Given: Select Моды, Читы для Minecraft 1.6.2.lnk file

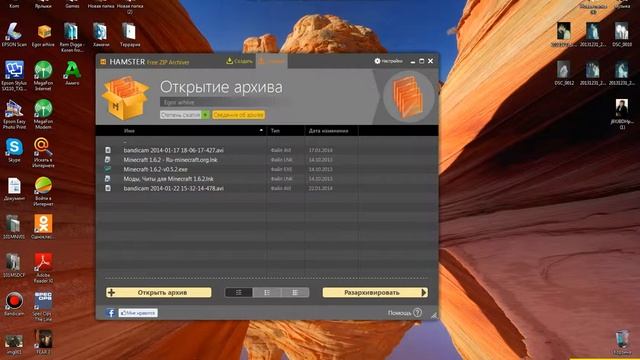Looking at the screenshot, I should [168, 179].
